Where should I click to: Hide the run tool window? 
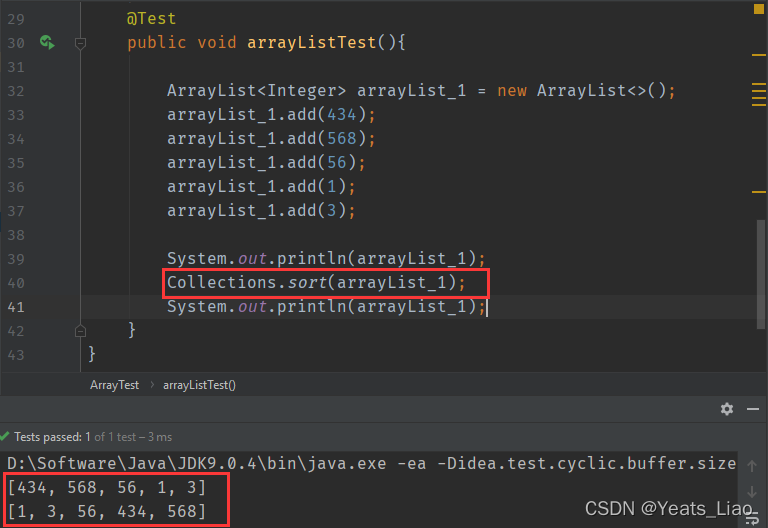[x=753, y=408]
